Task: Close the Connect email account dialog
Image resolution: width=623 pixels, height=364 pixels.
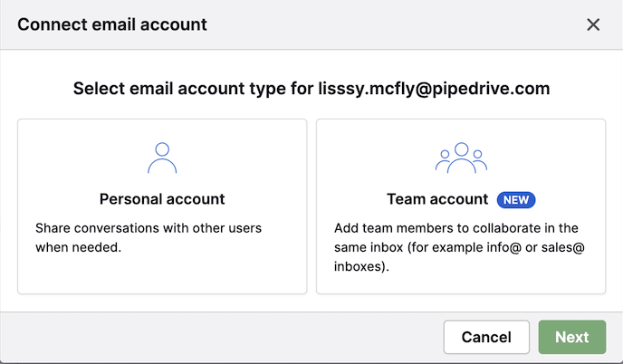Action: coord(593,24)
